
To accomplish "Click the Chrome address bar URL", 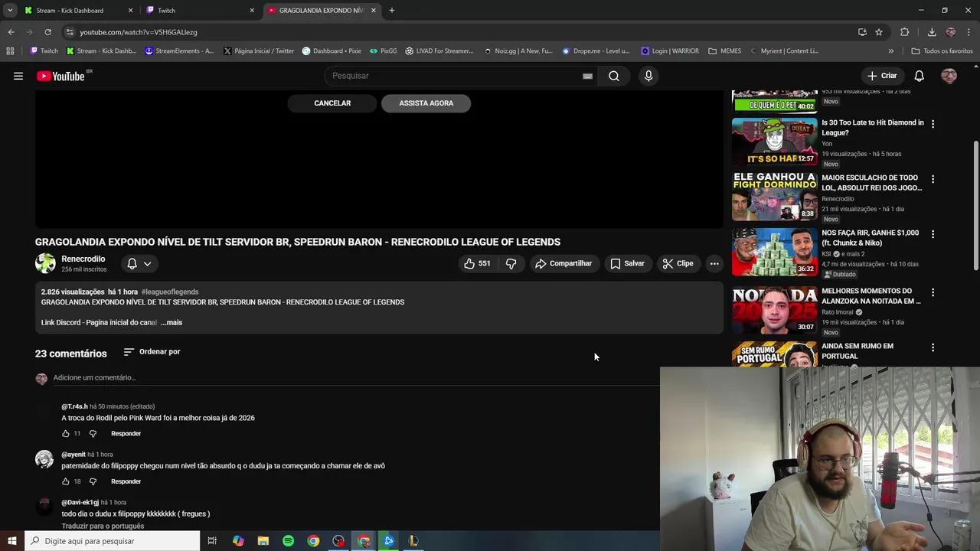I will (139, 32).
